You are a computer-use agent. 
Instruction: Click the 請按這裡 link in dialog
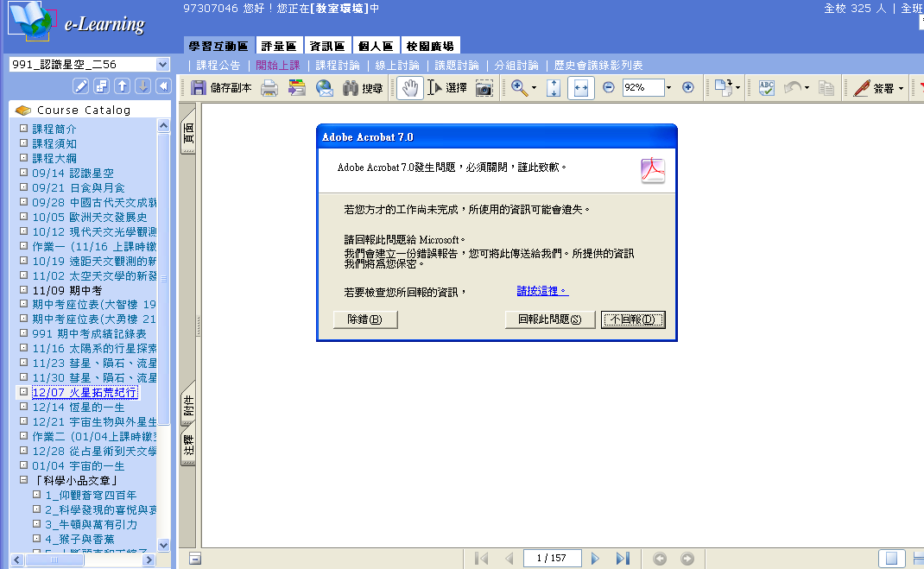pyautogui.click(x=542, y=291)
